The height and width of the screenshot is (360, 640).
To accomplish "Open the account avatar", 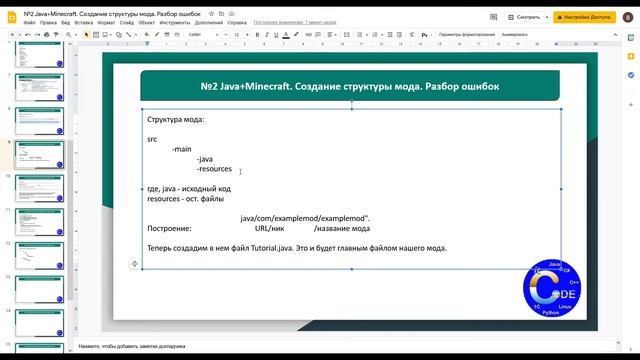I will coord(628,17).
